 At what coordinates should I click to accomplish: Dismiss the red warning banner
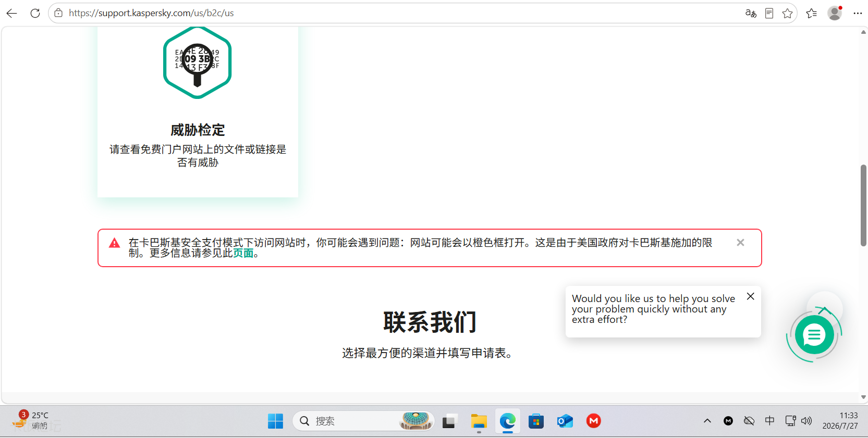click(x=740, y=243)
